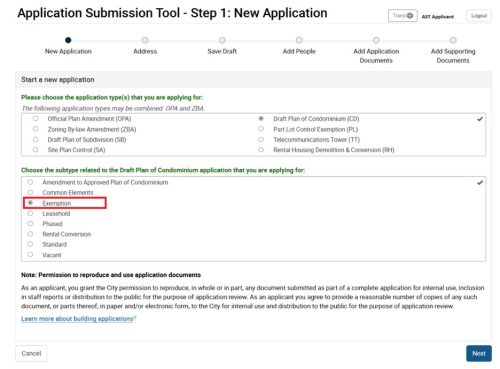
Task: Check Draft Plan of Subdivision (SB)
Action: (36, 139)
